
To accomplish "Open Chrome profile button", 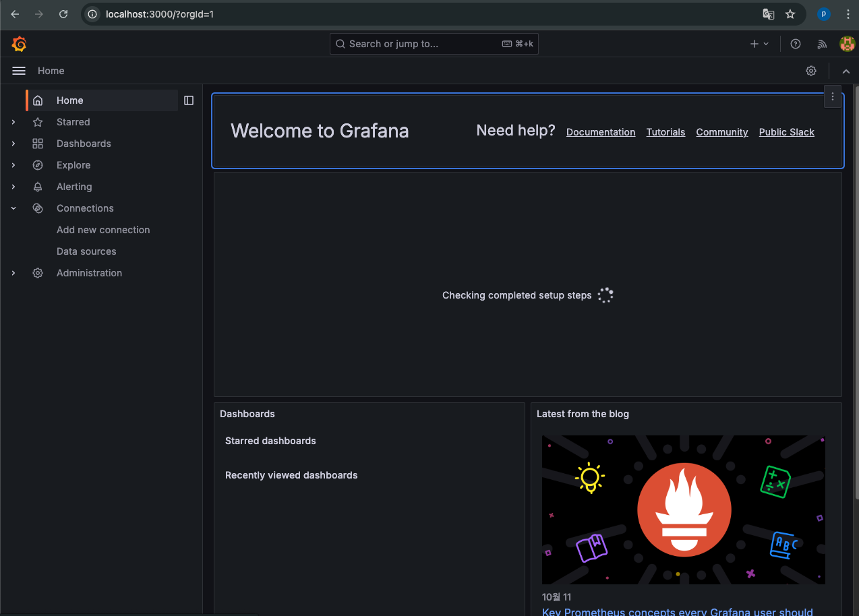I will click(x=823, y=13).
